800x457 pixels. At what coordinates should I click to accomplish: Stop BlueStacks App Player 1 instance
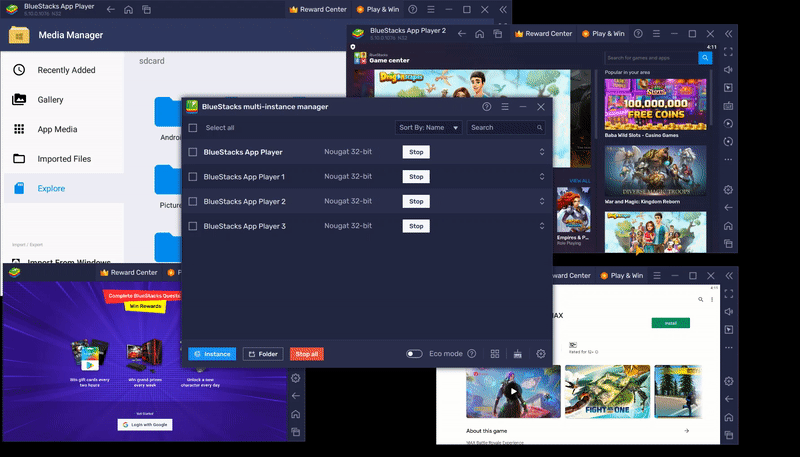[416, 176]
